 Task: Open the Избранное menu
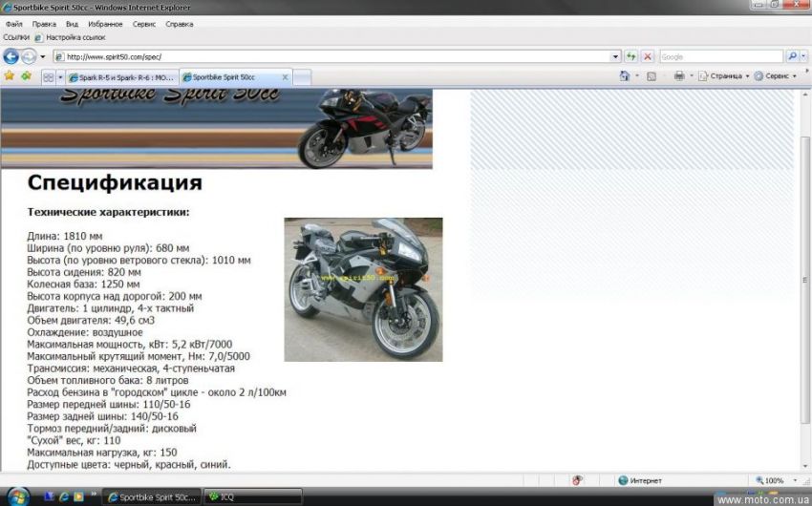click(x=105, y=24)
